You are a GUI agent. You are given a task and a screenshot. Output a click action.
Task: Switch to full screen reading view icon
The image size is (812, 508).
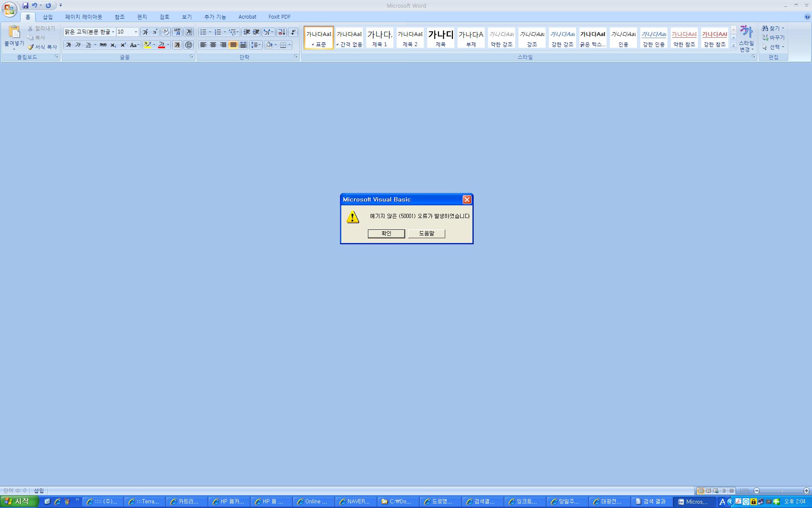click(x=708, y=491)
